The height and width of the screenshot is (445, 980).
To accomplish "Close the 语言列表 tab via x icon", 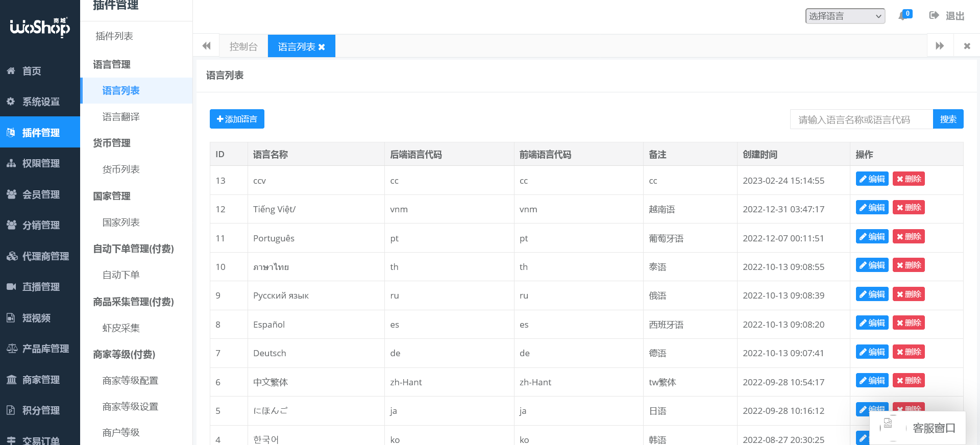I will (322, 47).
